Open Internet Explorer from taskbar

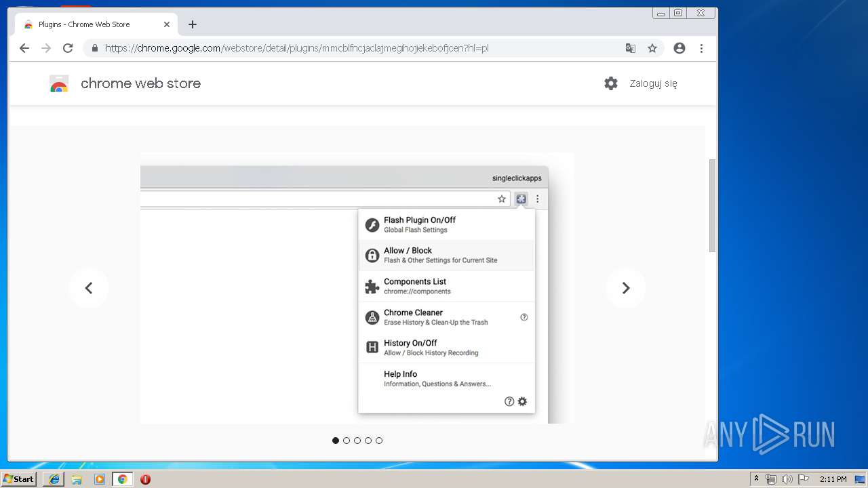click(54, 479)
